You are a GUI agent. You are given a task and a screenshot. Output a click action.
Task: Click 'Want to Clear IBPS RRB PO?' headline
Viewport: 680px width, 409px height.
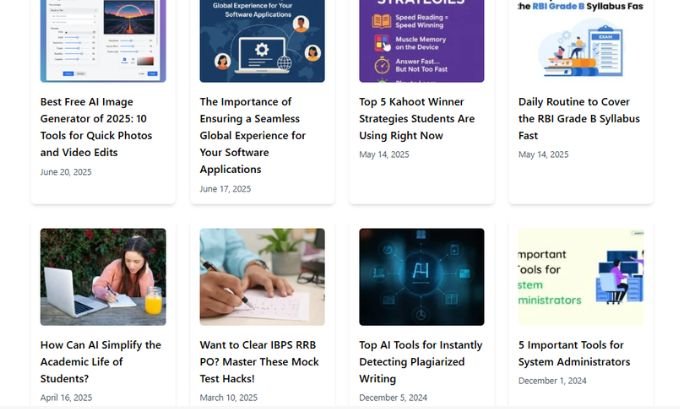259,362
